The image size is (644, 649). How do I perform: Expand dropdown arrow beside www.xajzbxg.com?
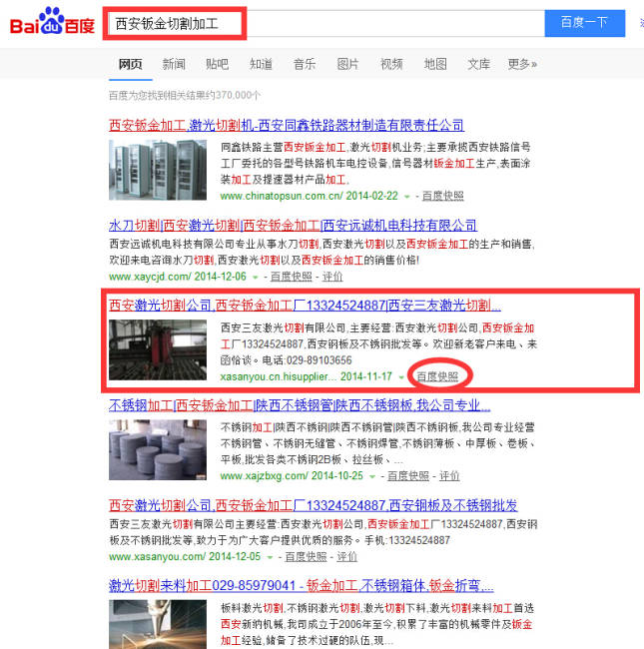pyautogui.click(x=372, y=477)
